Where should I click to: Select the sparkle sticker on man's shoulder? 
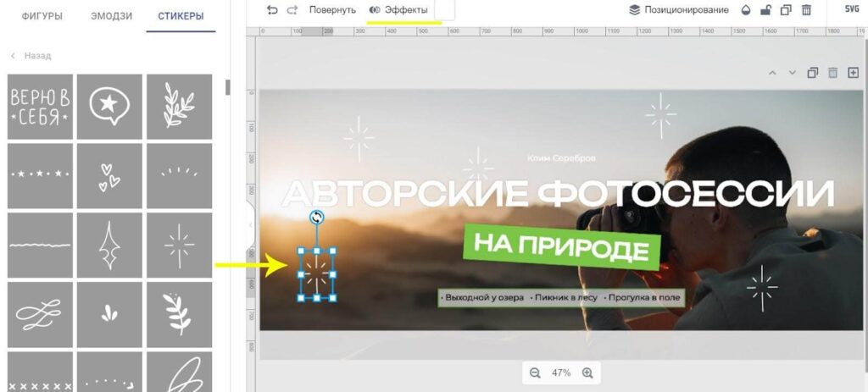coord(762,288)
